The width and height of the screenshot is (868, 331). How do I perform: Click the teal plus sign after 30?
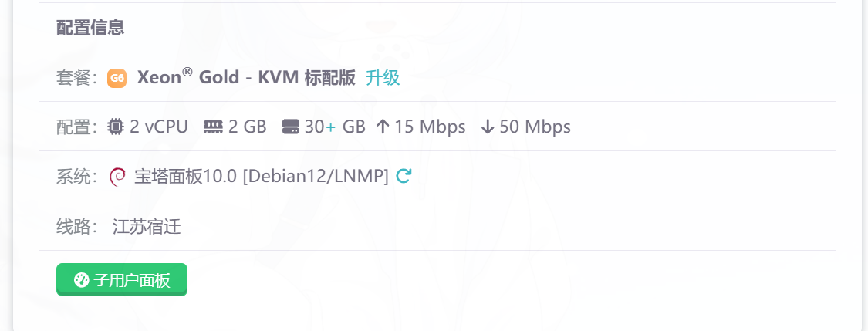point(330,127)
